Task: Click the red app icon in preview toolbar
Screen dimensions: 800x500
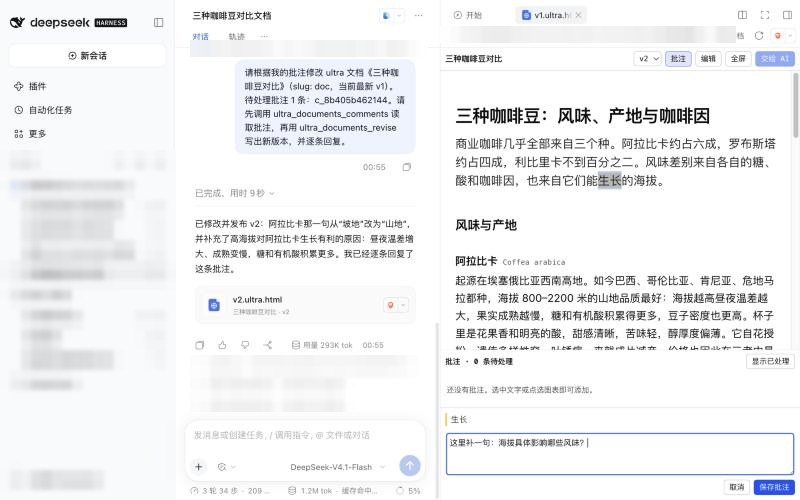Action: [x=778, y=36]
